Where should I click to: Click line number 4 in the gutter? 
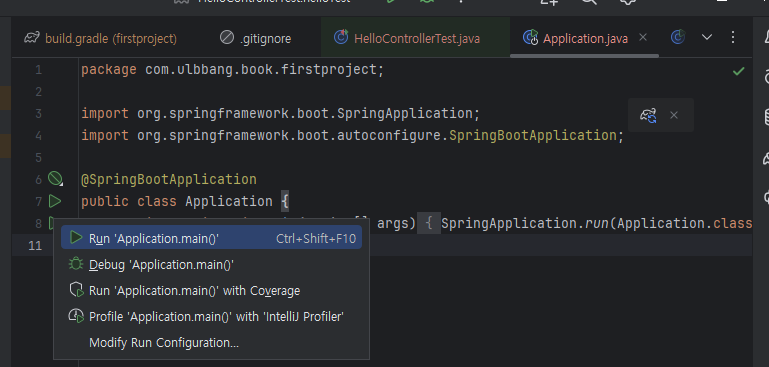tap(38, 135)
